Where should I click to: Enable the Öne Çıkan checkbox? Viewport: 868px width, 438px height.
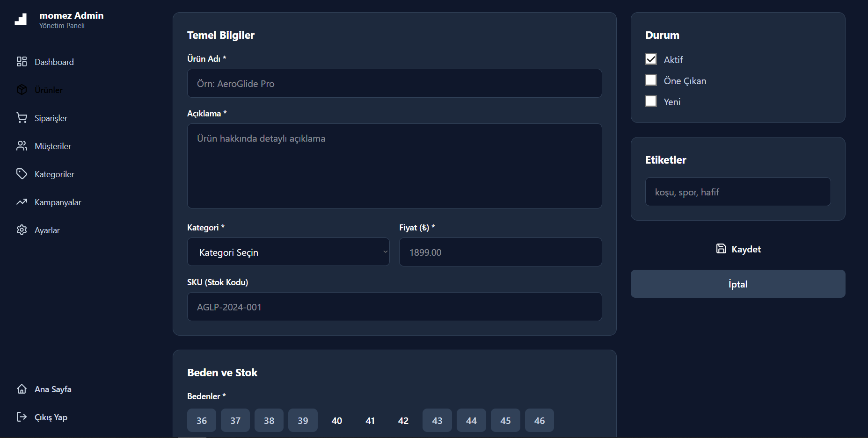[x=651, y=80]
